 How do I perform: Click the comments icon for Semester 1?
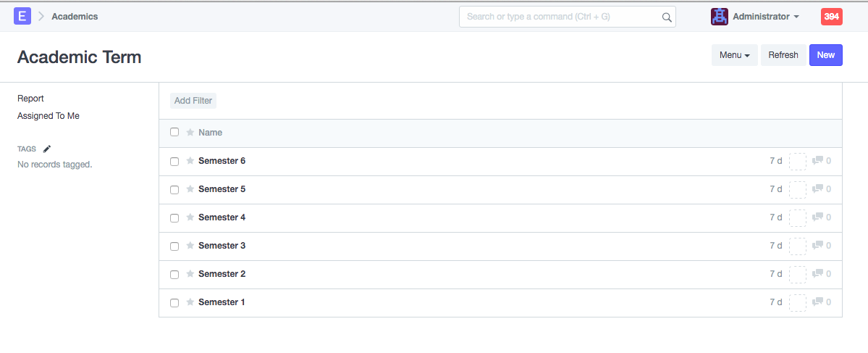tap(818, 302)
